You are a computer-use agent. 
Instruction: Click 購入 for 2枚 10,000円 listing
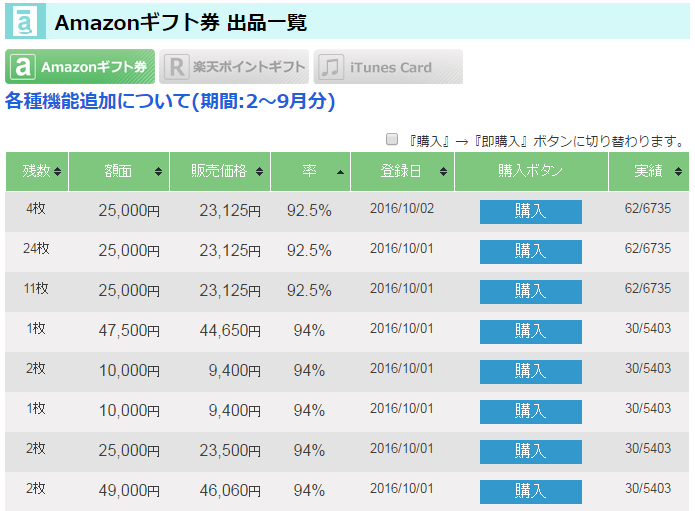pyautogui.click(x=531, y=372)
